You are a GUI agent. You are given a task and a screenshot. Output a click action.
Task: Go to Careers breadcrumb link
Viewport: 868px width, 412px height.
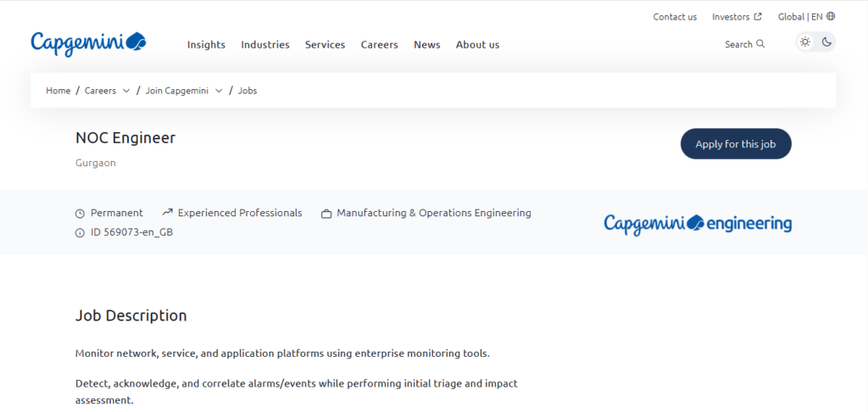pos(100,91)
